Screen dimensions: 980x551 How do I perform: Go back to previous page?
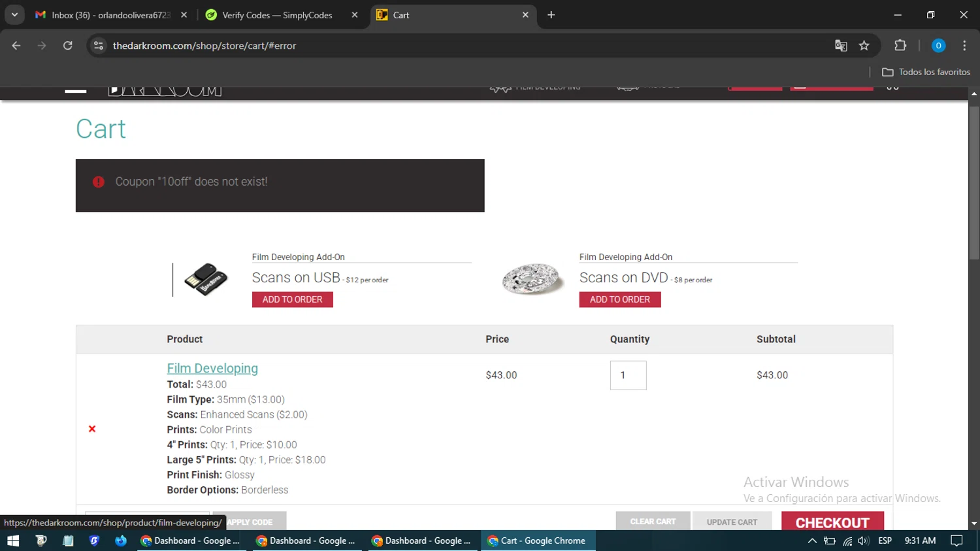(16, 46)
